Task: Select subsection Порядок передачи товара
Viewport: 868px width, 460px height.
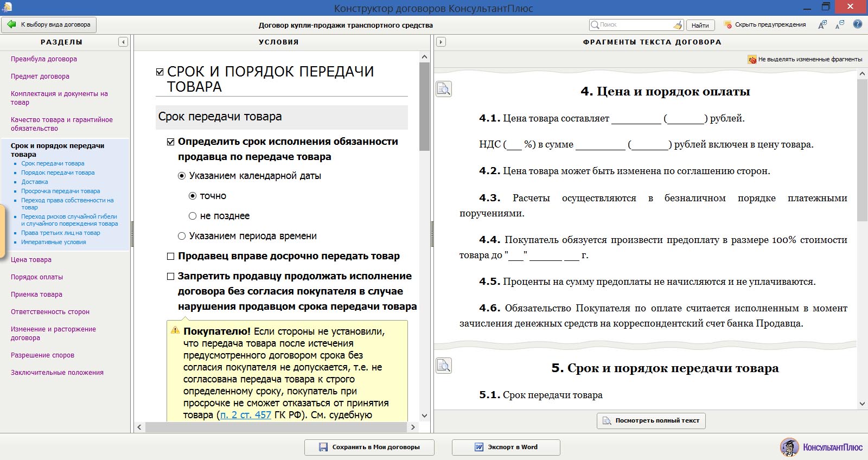Action: (x=58, y=173)
